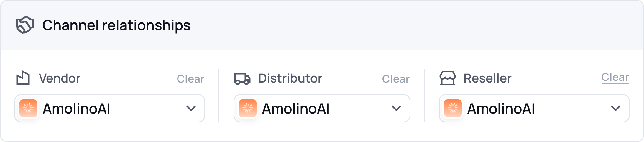Image resolution: width=644 pixels, height=142 pixels.
Task: Click the Reseller storefront icon
Action: [447, 78]
